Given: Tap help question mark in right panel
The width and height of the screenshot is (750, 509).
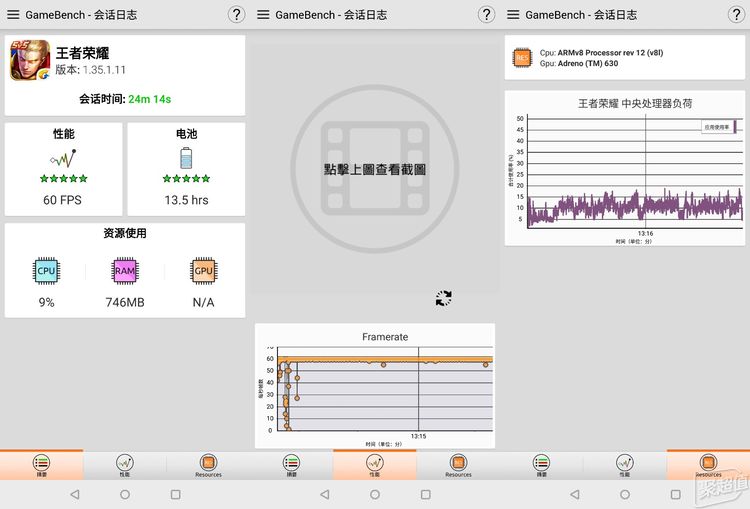Looking at the screenshot, I should click(737, 14).
